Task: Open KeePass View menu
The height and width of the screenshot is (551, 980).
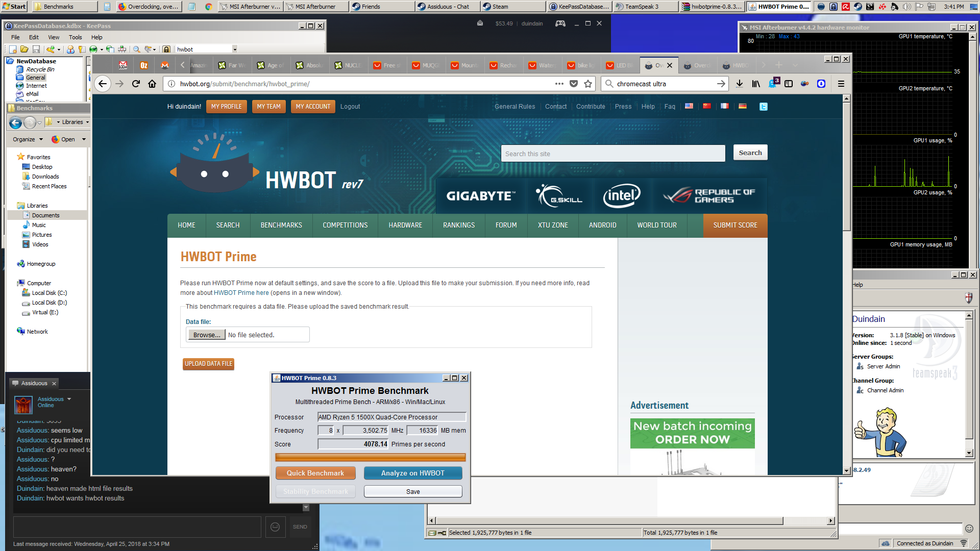Action: (54, 37)
